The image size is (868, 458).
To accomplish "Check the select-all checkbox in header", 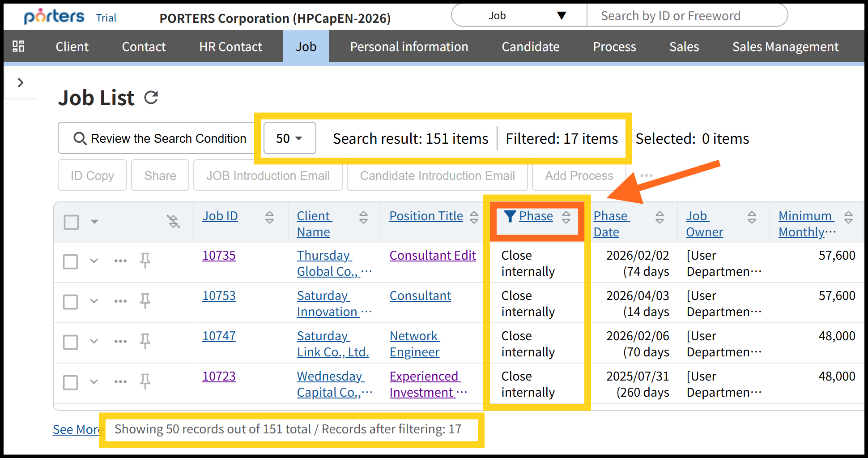I will pos(72,222).
